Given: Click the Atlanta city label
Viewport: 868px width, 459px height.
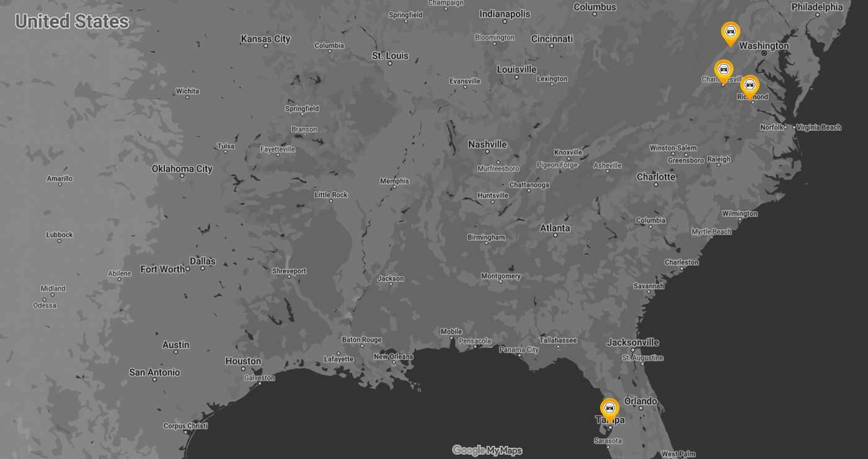Looking at the screenshot, I should 554,228.
